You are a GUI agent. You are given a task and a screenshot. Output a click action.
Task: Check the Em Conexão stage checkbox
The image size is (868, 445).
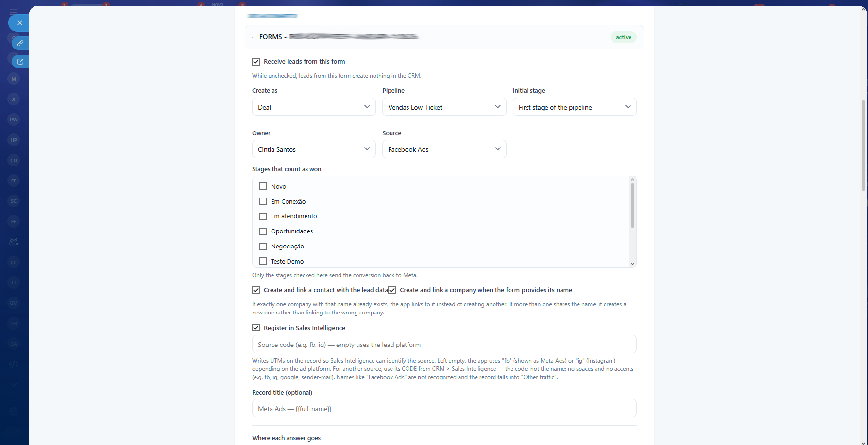[x=263, y=201]
